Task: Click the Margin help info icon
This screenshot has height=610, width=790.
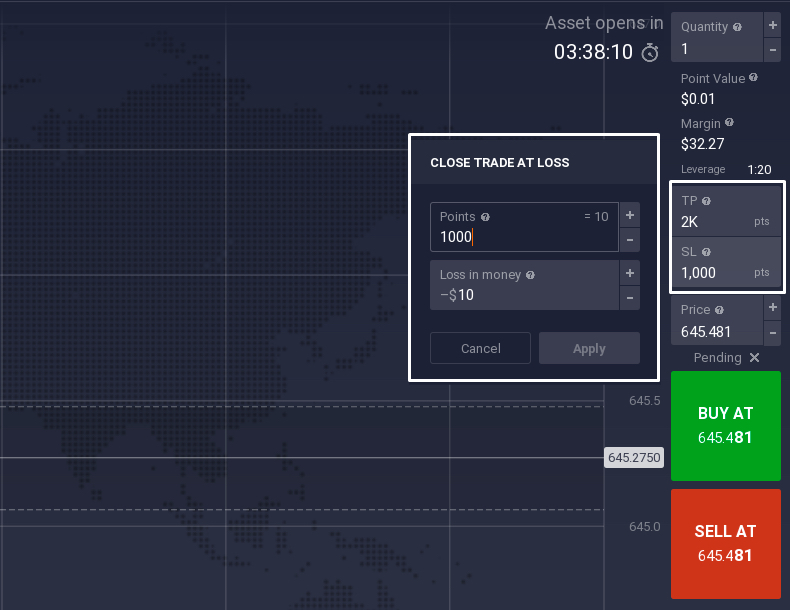Action: [x=729, y=122]
